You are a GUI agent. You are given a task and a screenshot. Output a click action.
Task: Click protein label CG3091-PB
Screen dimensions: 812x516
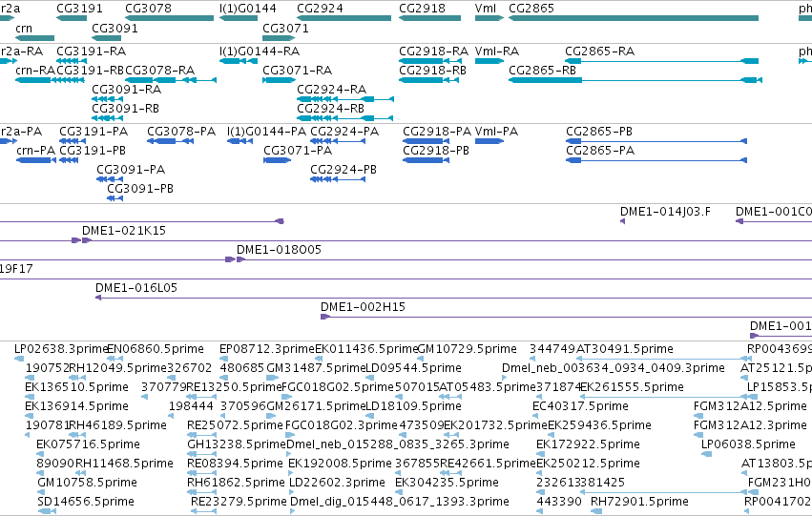pos(140,189)
